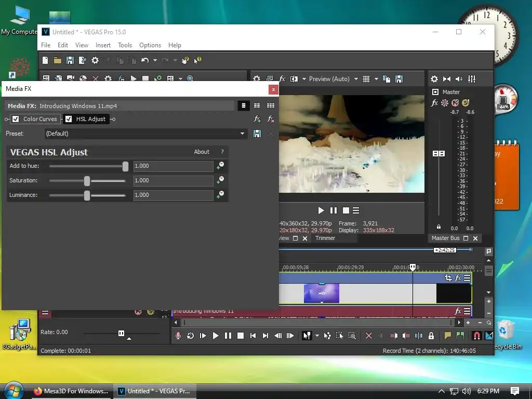Open the Undo history dropdown arrow
This screenshot has width=532, height=399.
coord(155,60)
